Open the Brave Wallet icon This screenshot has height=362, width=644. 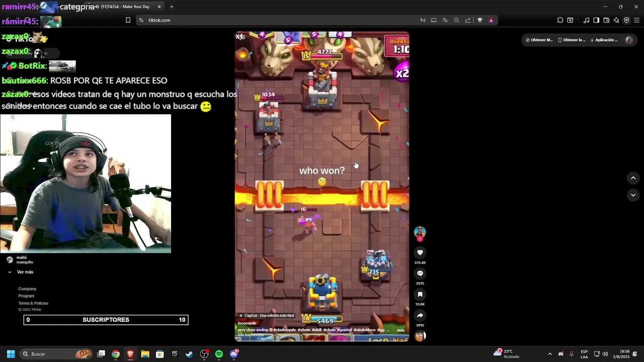(x=606, y=20)
